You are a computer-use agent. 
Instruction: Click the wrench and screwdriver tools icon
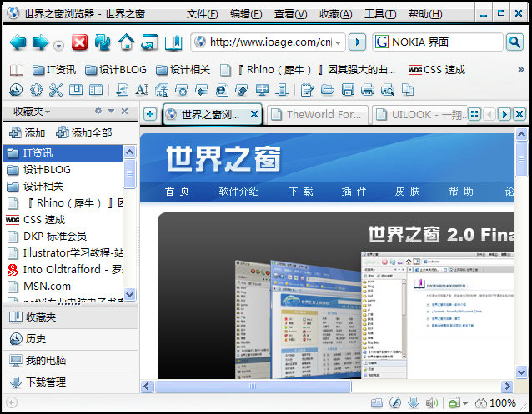[56, 90]
